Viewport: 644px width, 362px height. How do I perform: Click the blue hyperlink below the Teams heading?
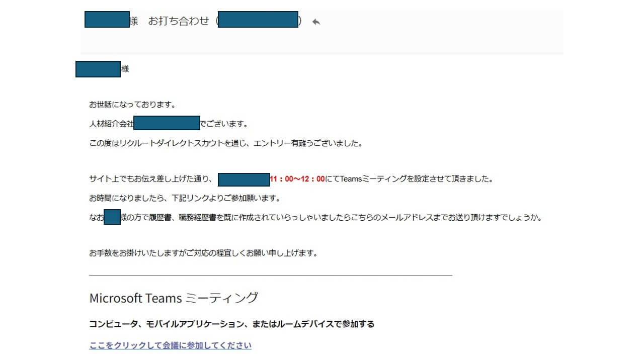(x=170, y=345)
